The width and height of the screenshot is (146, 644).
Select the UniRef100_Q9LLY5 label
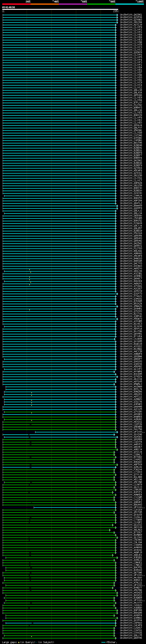point(131,636)
